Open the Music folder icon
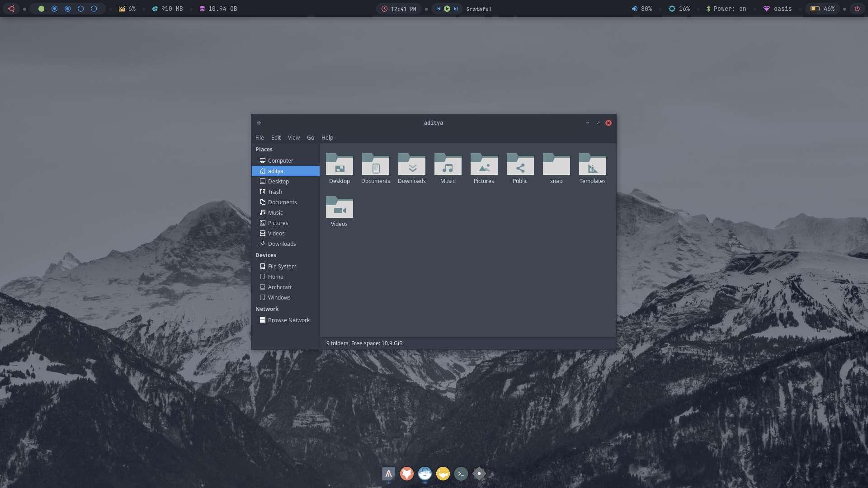This screenshot has height=488, width=868. click(448, 165)
